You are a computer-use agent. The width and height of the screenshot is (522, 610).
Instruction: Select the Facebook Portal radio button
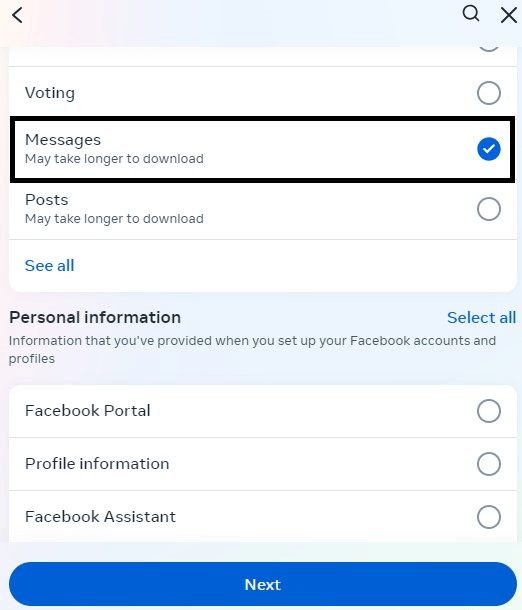pos(489,411)
